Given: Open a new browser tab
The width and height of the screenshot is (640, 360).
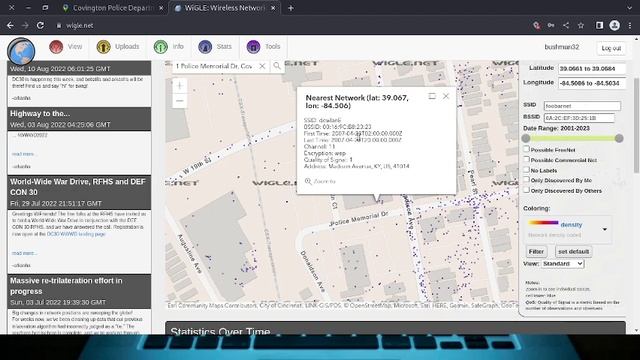Looking at the screenshot, I should tap(291, 8).
